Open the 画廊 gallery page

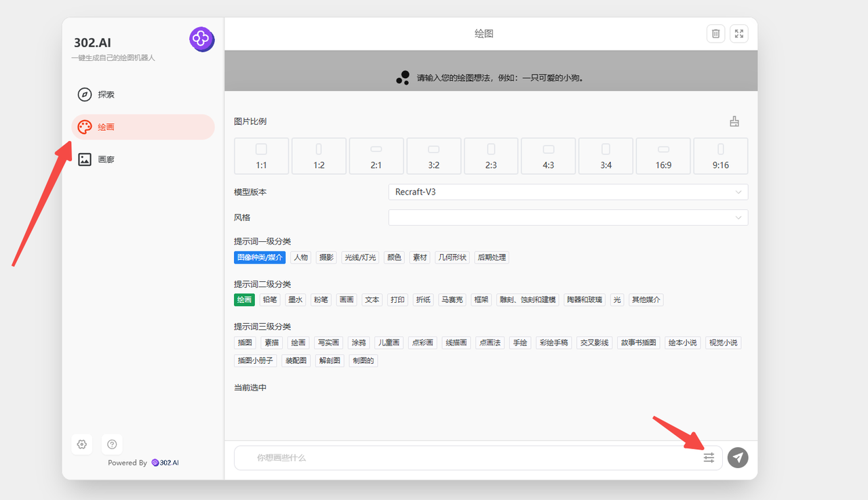point(143,160)
